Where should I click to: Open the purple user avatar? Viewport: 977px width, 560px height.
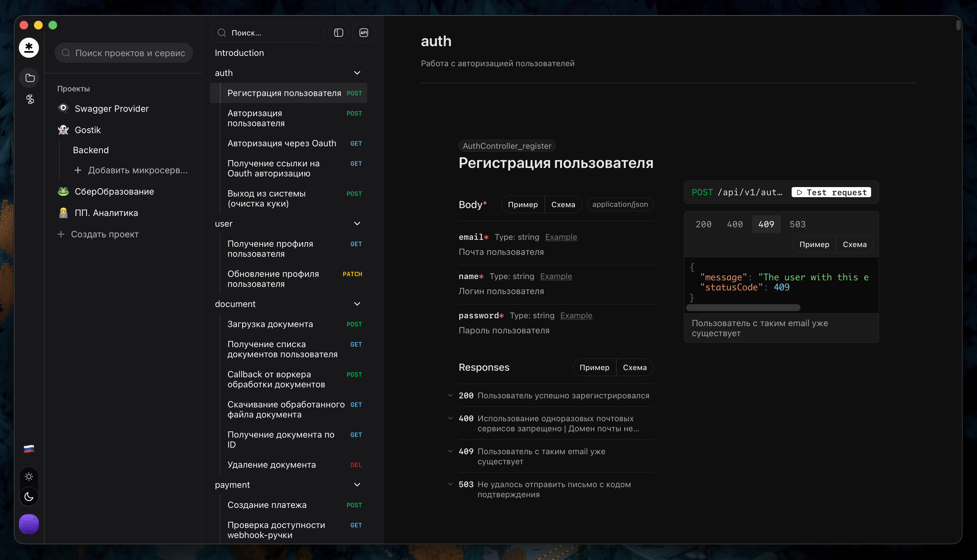(x=29, y=524)
